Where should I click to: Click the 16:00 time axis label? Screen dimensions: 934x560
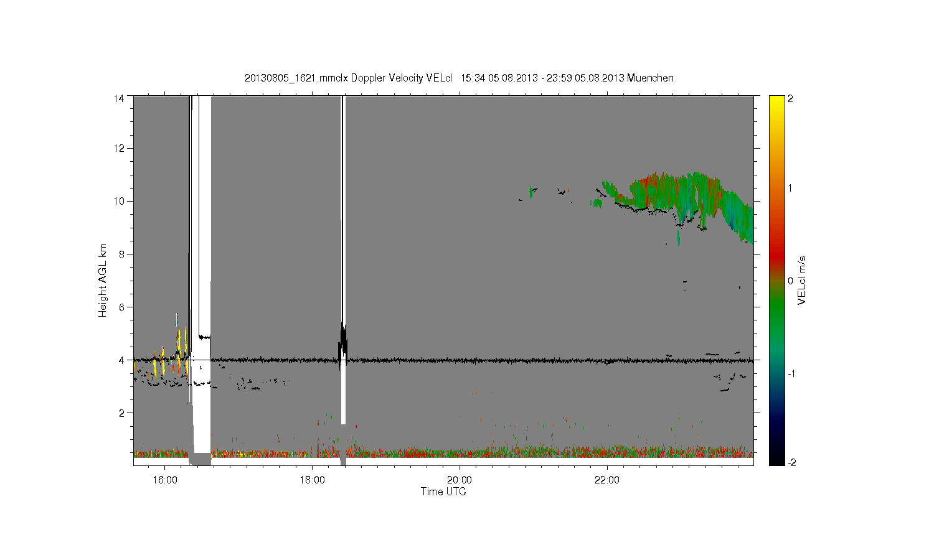pyautogui.click(x=164, y=479)
